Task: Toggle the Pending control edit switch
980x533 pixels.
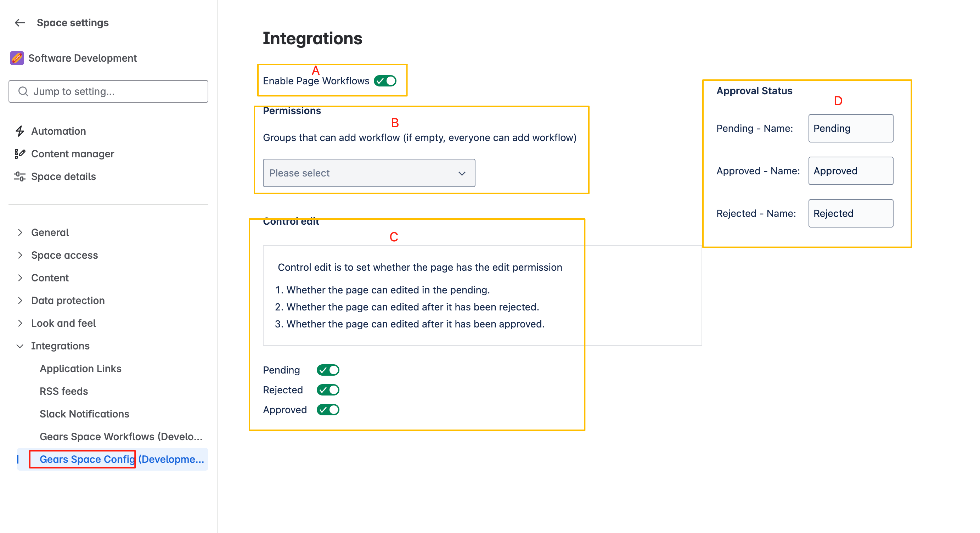Action: coord(328,370)
